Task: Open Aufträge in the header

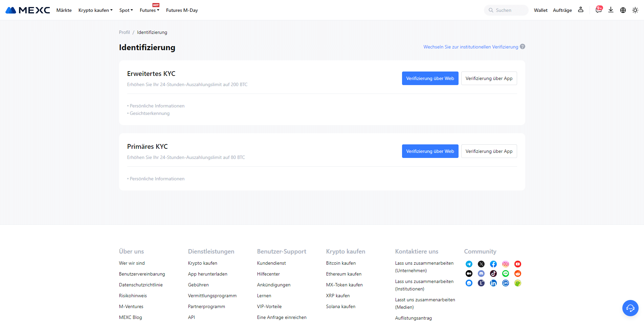Action: (x=562, y=10)
